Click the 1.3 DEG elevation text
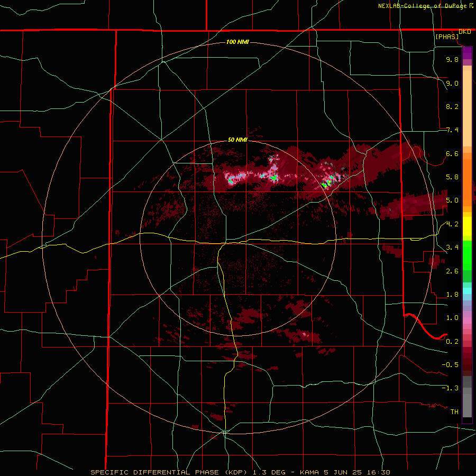The width and height of the screenshot is (476, 476). (269, 472)
